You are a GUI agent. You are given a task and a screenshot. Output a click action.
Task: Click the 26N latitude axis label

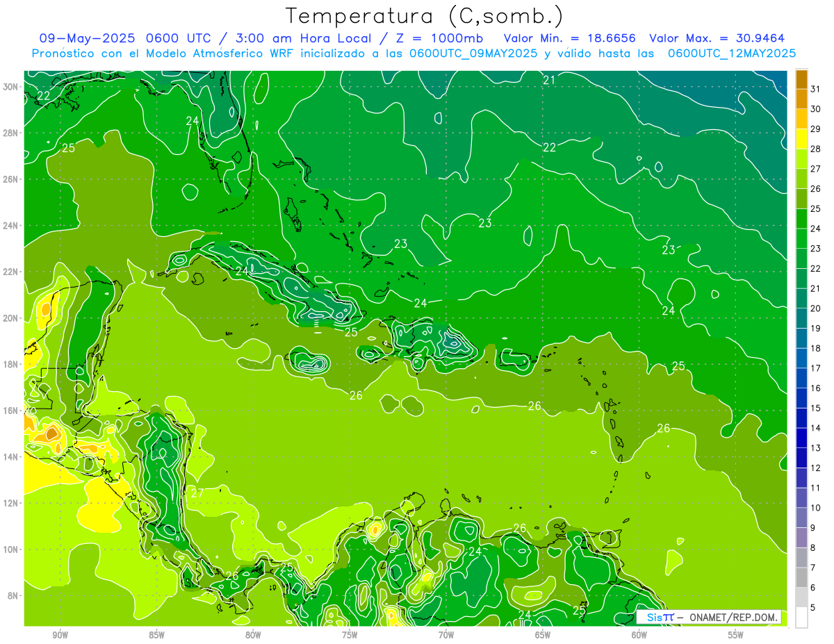click(x=10, y=179)
